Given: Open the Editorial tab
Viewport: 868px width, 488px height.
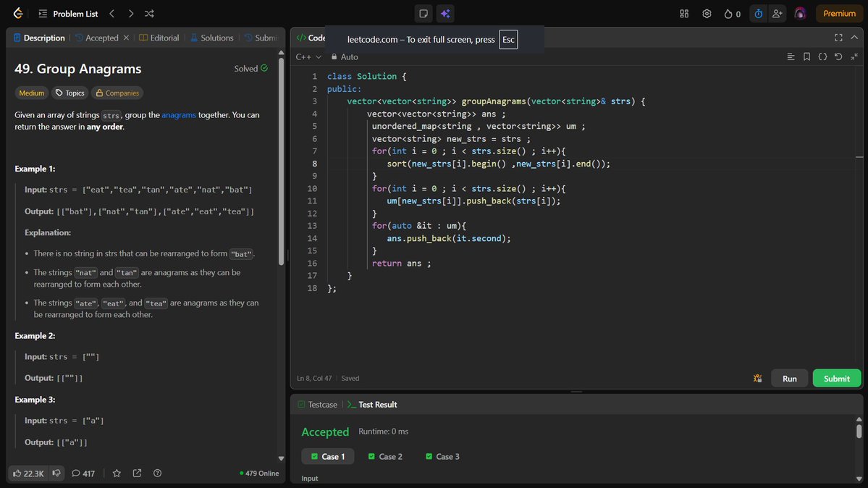Looking at the screenshot, I should tap(159, 38).
